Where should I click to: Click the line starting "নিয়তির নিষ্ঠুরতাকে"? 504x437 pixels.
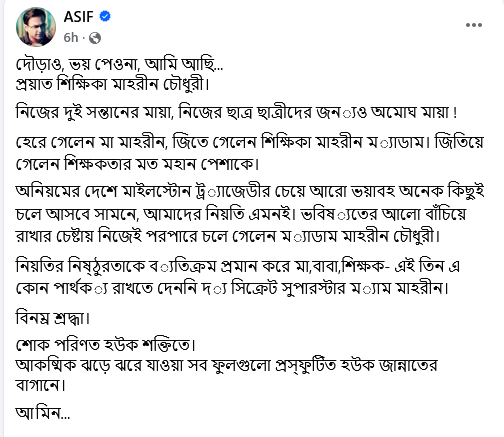tap(238, 266)
